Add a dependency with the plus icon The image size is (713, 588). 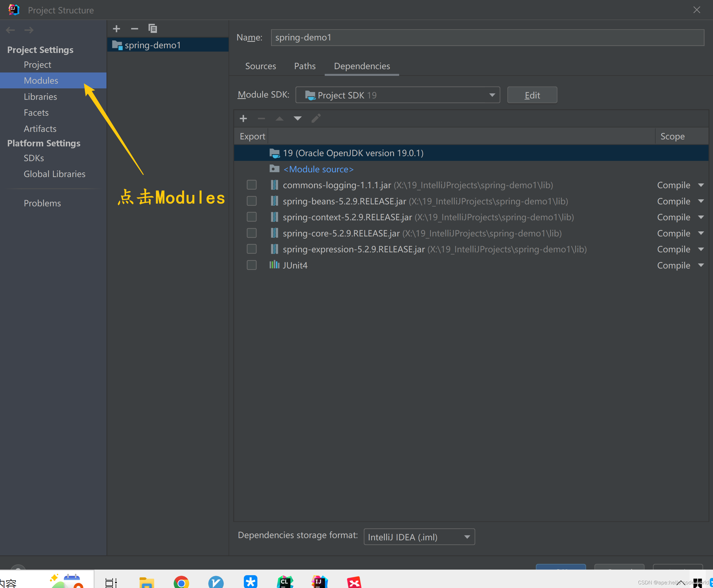[x=243, y=118]
